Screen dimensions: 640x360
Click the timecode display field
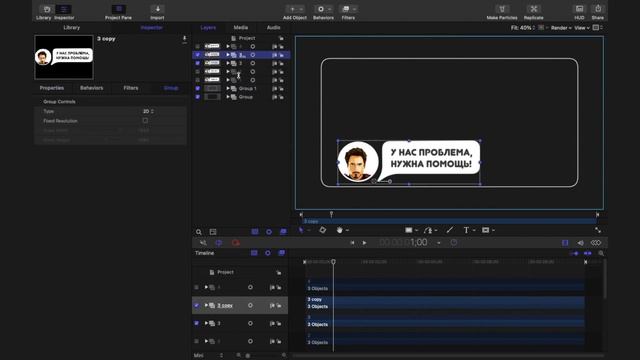(403, 242)
